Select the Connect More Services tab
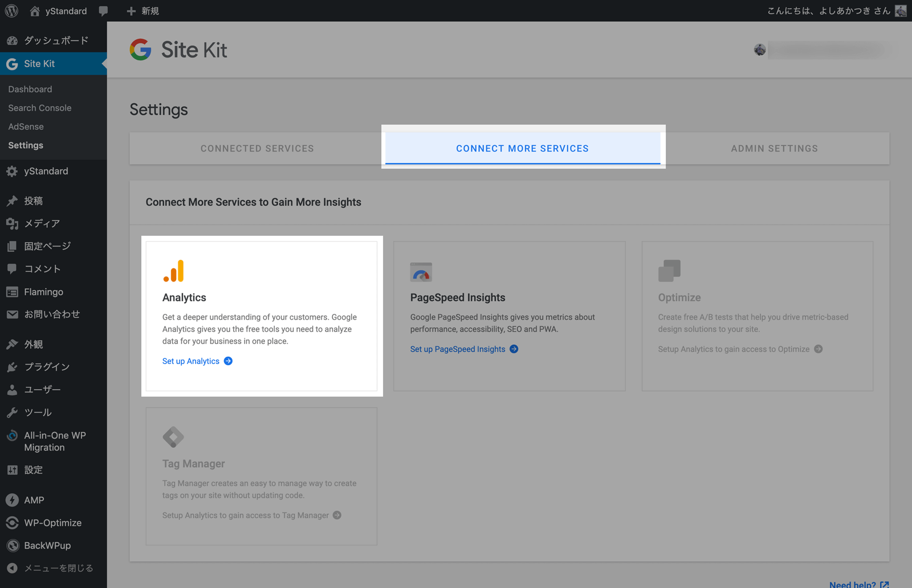The width and height of the screenshot is (912, 588). point(523,149)
